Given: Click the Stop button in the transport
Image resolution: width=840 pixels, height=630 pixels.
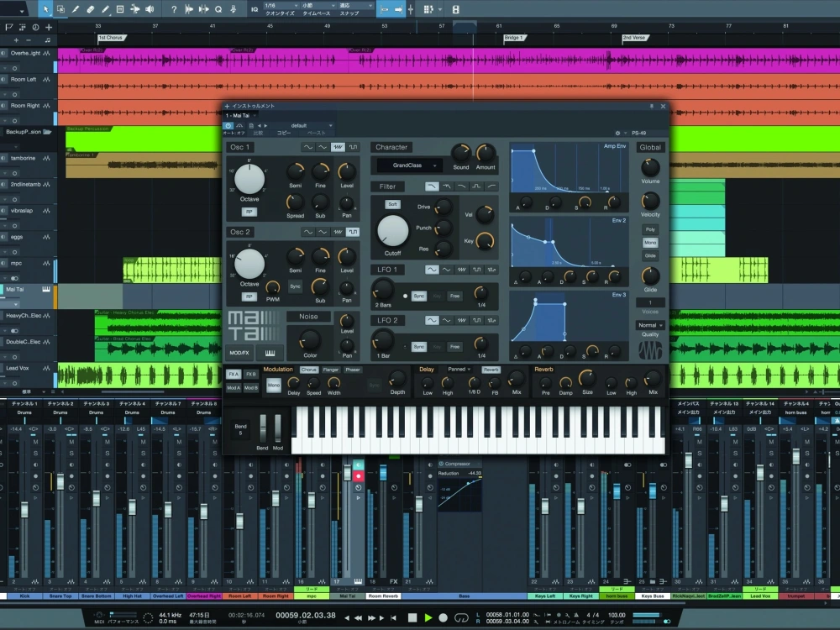Looking at the screenshot, I should point(412,617).
